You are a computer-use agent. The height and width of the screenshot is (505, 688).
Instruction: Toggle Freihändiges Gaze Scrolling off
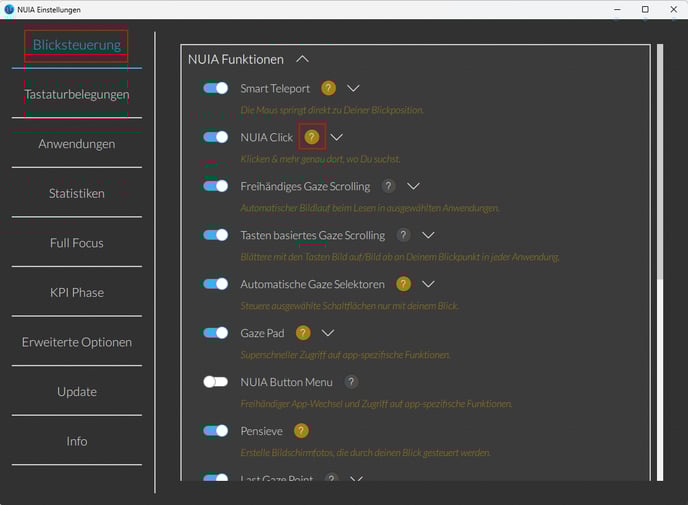pyautogui.click(x=215, y=186)
